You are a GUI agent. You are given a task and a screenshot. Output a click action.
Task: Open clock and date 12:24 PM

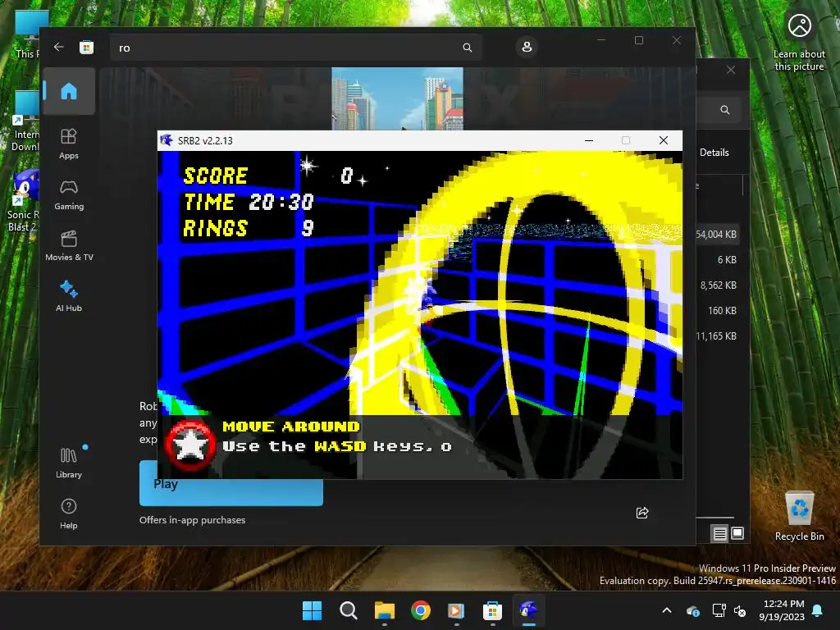tap(782, 610)
